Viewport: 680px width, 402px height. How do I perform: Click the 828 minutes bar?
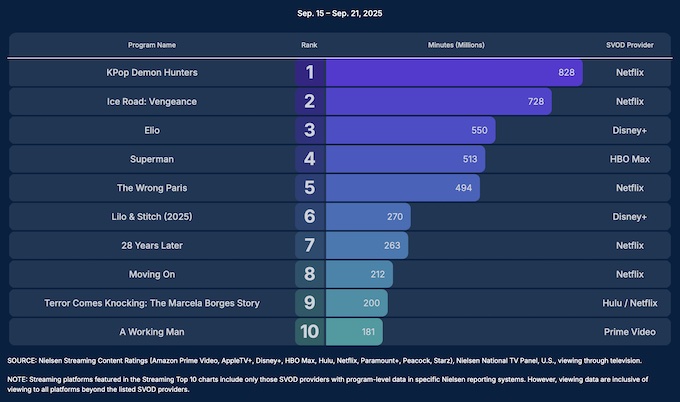coord(454,73)
